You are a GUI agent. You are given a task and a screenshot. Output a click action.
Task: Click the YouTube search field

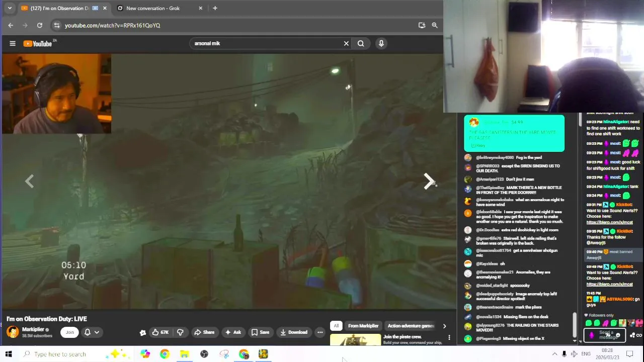[x=267, y=44]
